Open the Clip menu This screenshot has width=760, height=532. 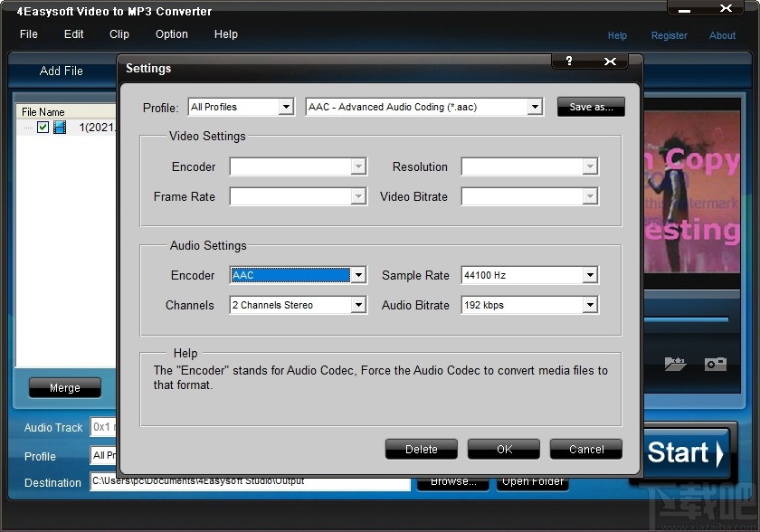coord(119,34)
